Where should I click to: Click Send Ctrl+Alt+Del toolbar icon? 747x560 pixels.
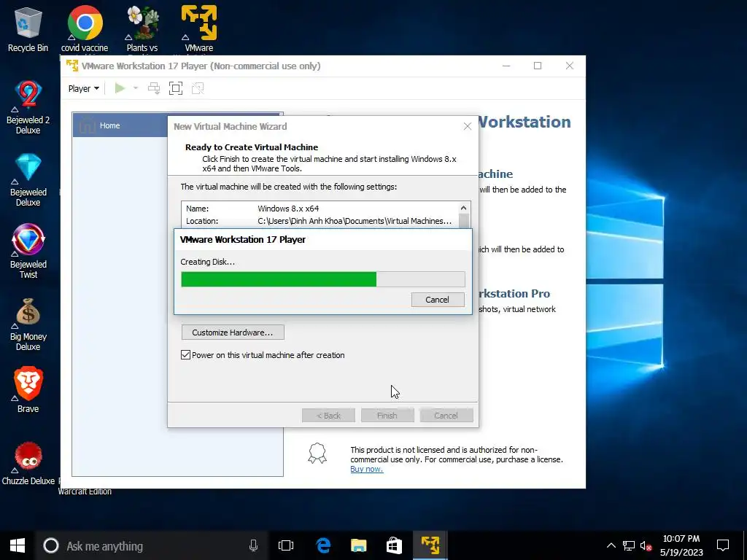(x=154, y=88)
